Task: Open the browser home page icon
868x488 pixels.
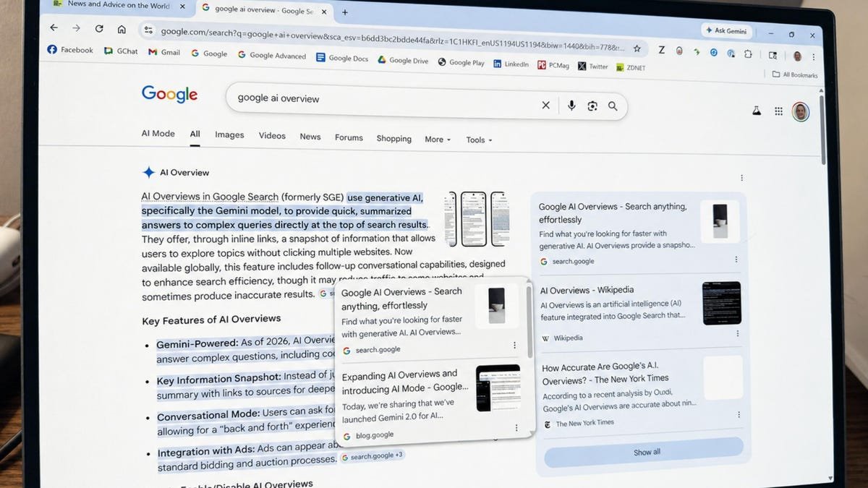Action: click(122, 30)
